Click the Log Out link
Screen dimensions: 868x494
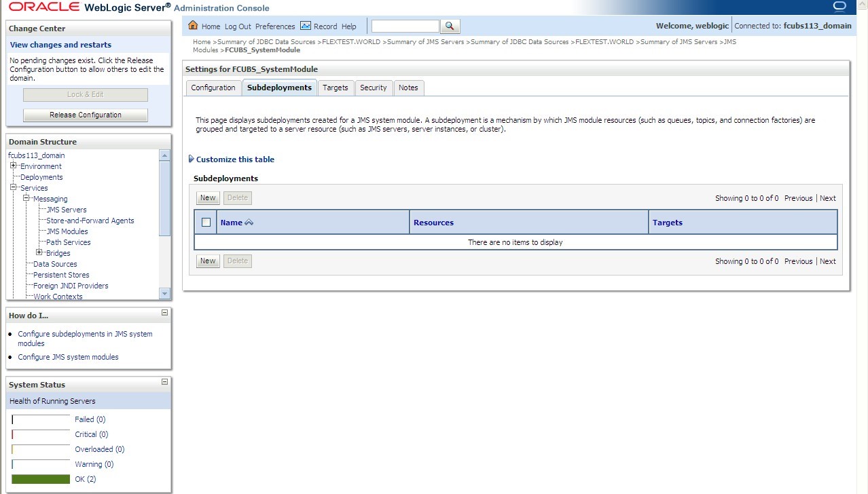[x=238, y=26]
